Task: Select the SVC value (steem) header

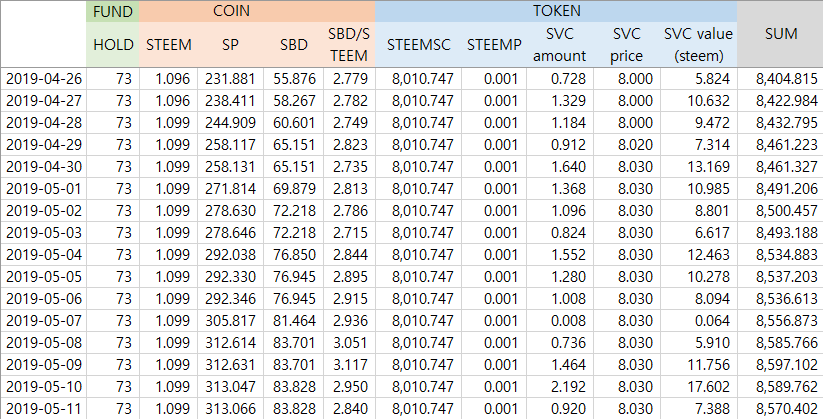Action: (x=697, y=45)
